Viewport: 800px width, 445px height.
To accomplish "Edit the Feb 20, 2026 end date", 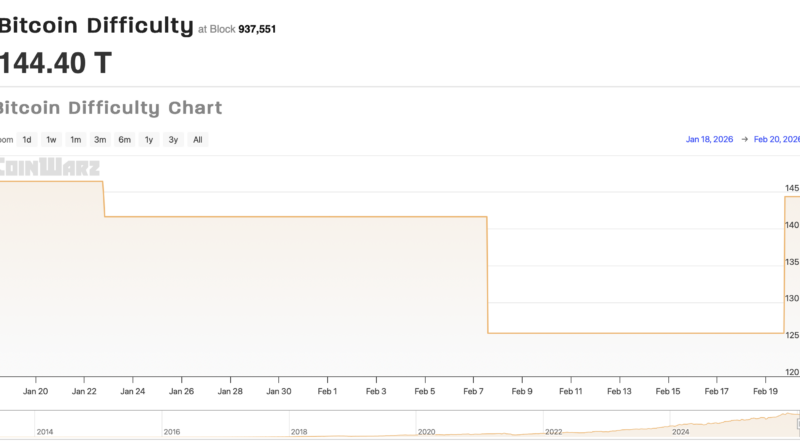I will click(x=776, y=140).
